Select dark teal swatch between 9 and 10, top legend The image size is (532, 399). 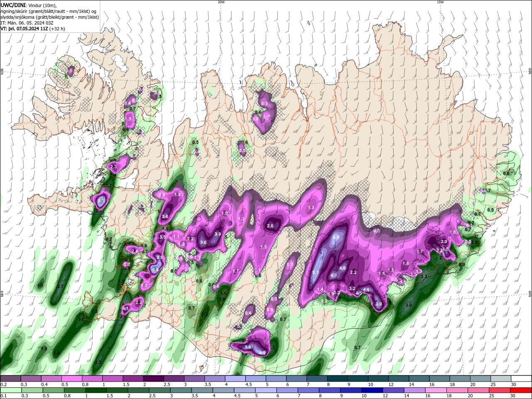pyautogui.click(x=358, y=379)
